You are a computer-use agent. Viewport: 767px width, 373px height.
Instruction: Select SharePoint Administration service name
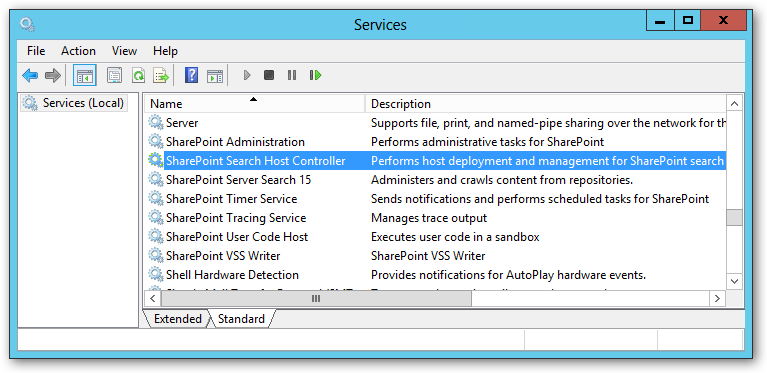(x=235, y=142)
